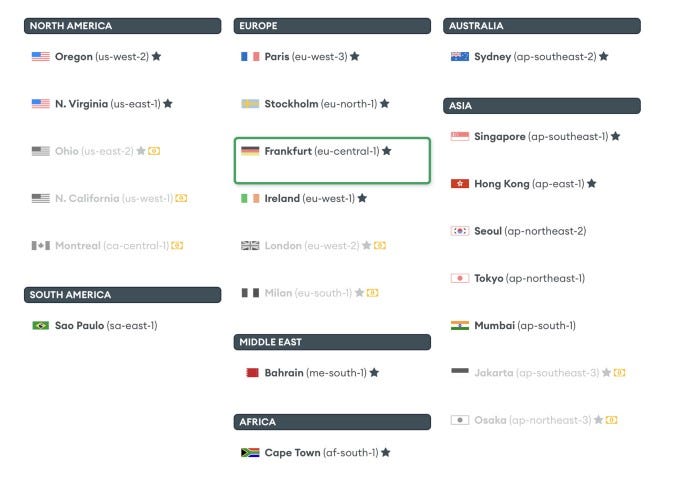Click the Middle East section header
The height and width of the screenshot is (478, 700).
click(332, 342)
